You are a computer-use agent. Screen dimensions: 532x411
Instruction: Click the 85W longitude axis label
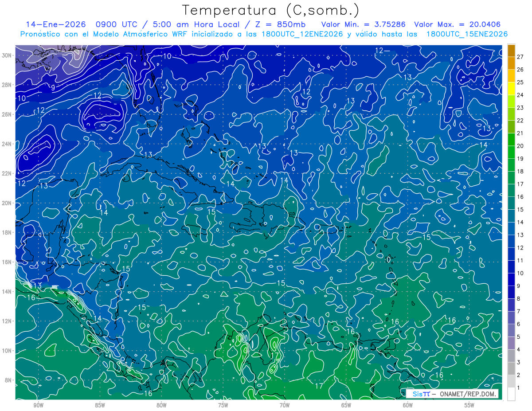(100, 405)
